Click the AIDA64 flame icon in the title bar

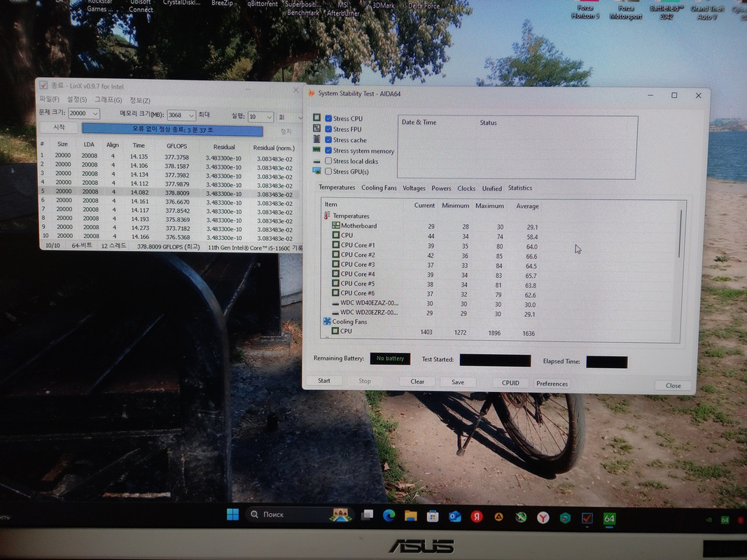312,93
